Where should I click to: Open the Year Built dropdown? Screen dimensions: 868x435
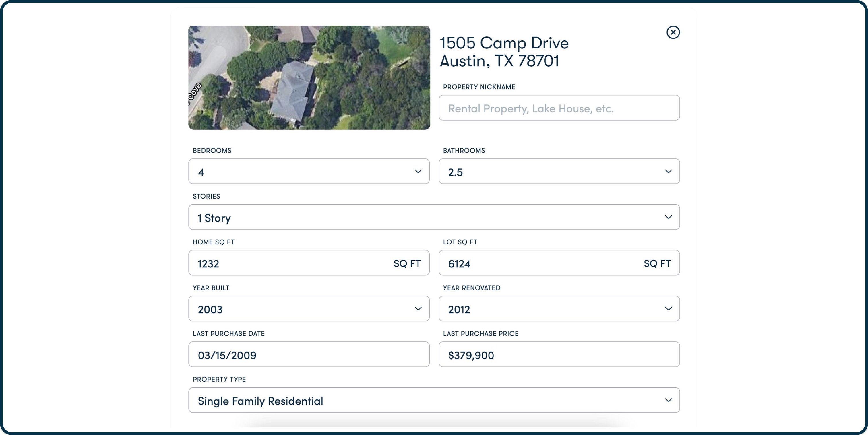[x=309, y=309]
